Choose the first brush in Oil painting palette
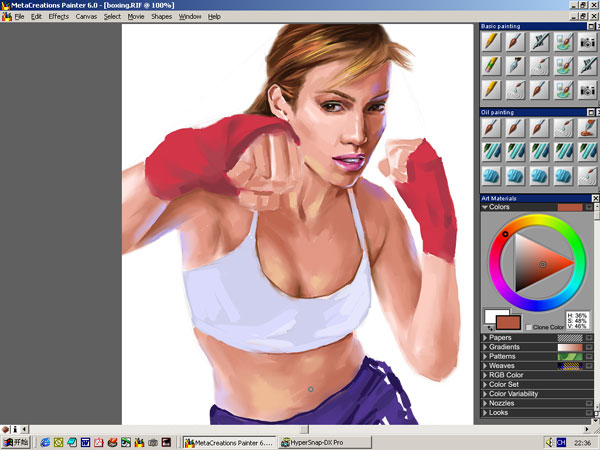600x450 pixels. pos(490,128)
